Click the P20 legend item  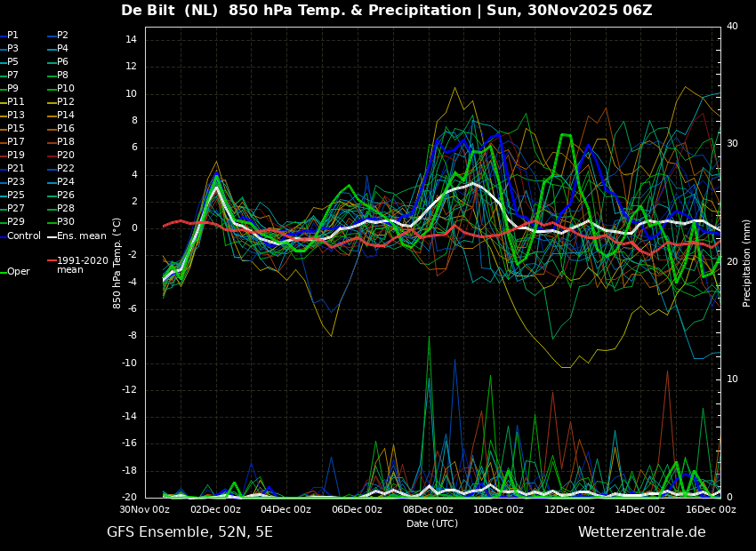click(60, 156)
